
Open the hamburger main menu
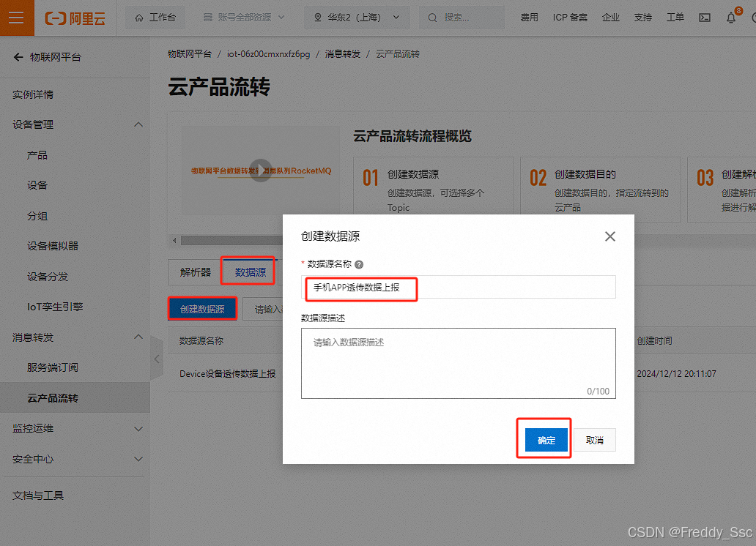(16, 18)
